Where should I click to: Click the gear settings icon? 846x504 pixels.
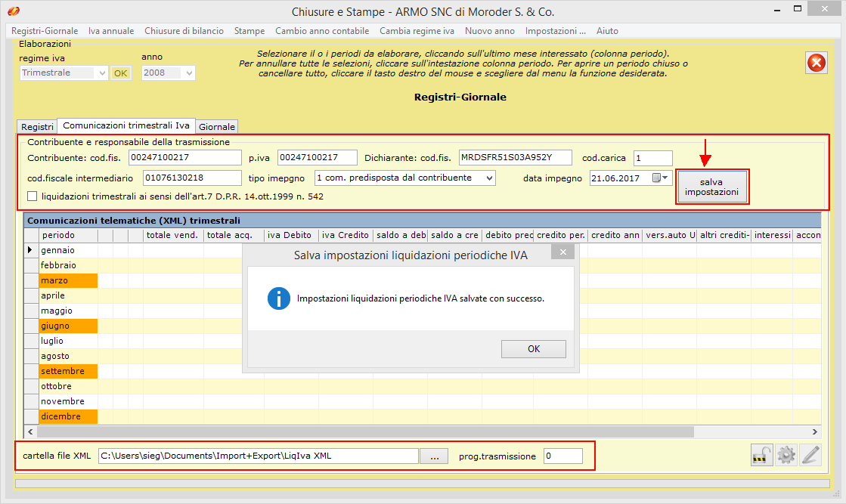pos(786,455)
